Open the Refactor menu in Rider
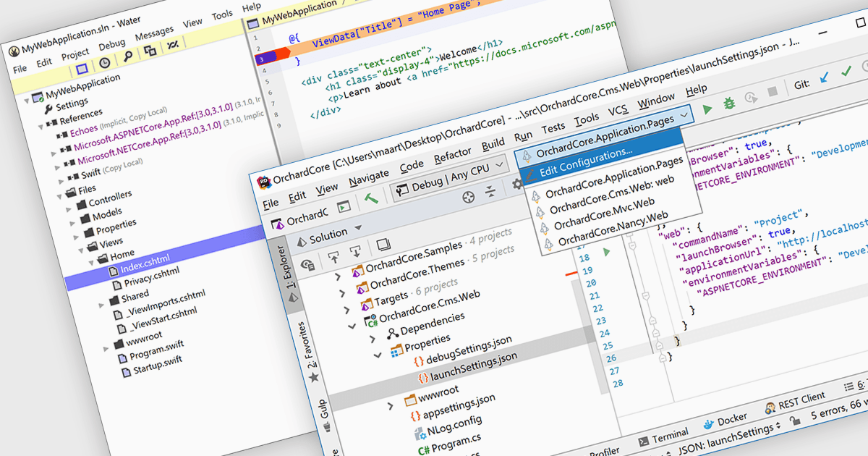 pos(453,156)
